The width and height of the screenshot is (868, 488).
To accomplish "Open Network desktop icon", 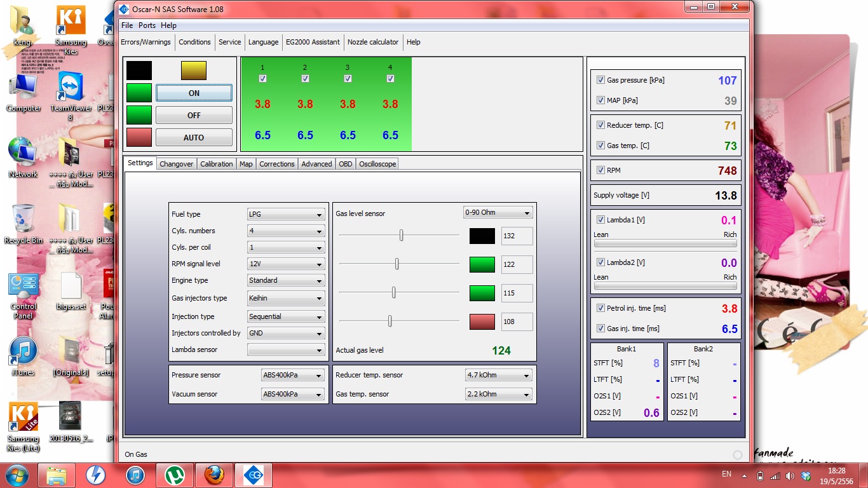I will [24, 158].
